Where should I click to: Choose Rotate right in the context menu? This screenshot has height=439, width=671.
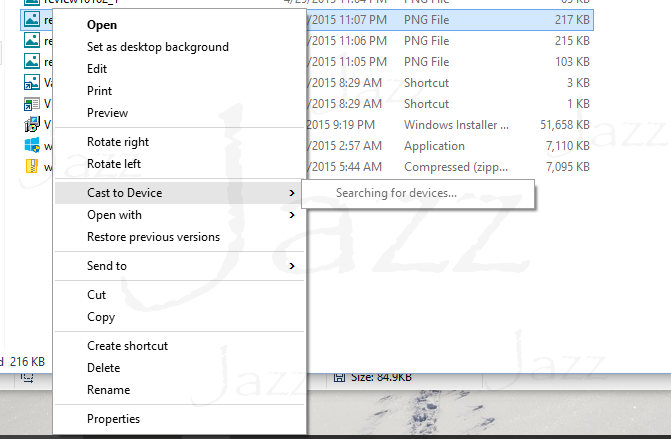coord(118,142)
